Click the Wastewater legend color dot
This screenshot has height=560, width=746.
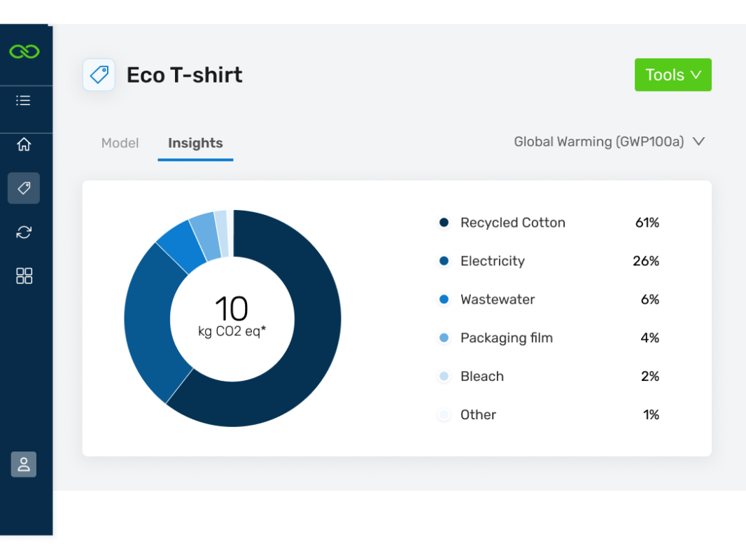(444, 300)
